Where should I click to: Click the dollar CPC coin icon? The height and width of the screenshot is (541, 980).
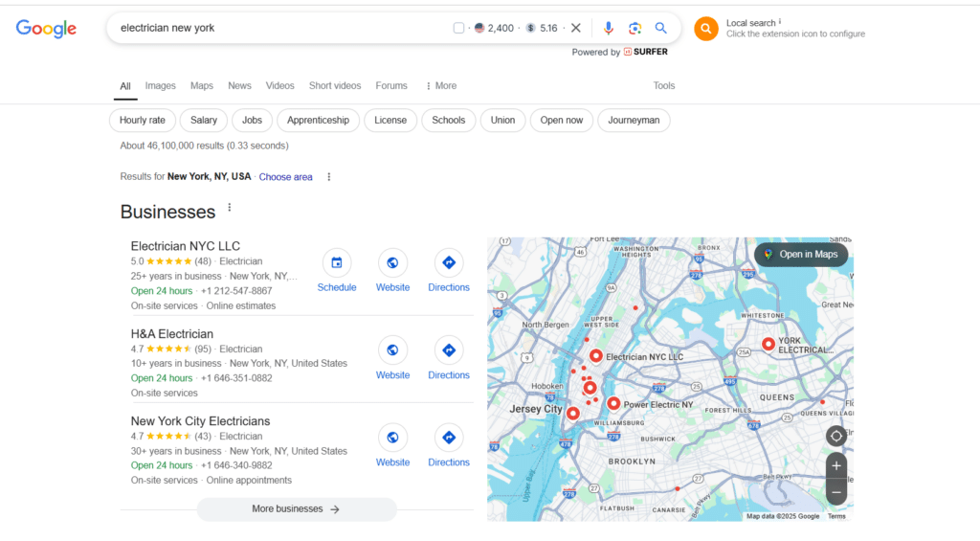(530, 28)
